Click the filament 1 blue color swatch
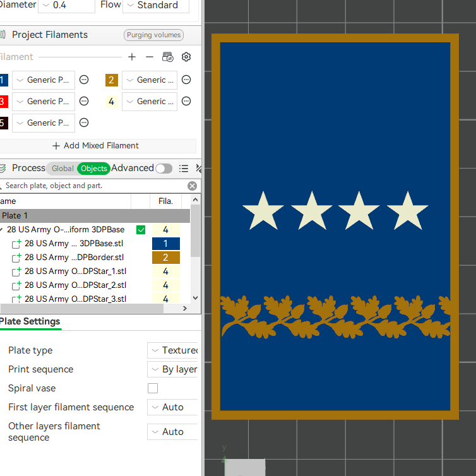The width and height of the screenshot is (476, 476). pyautogui.click(x=4, y=80)
